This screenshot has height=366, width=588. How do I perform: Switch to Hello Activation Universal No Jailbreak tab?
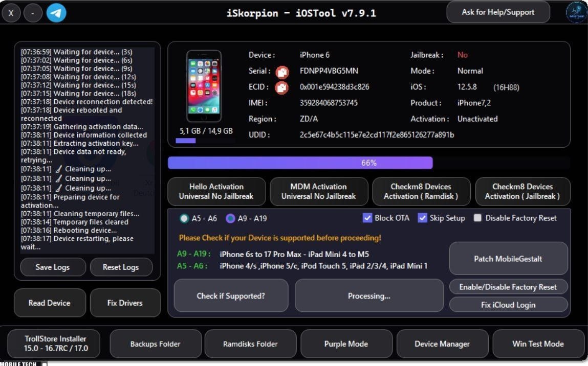coord(216,191)
